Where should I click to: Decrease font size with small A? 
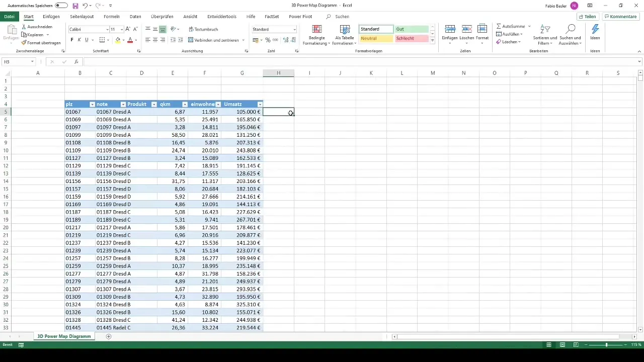(x=135, y=29)
